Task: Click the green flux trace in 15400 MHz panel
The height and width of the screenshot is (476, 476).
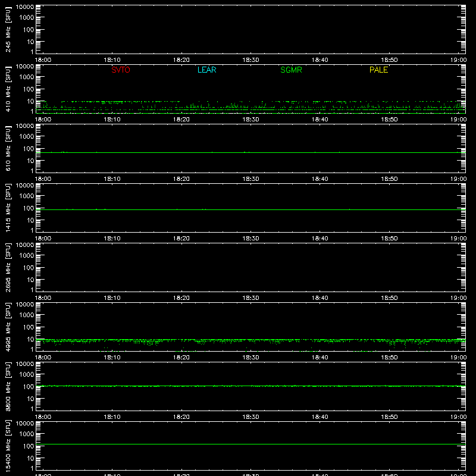Action: [x=250, y=444]
